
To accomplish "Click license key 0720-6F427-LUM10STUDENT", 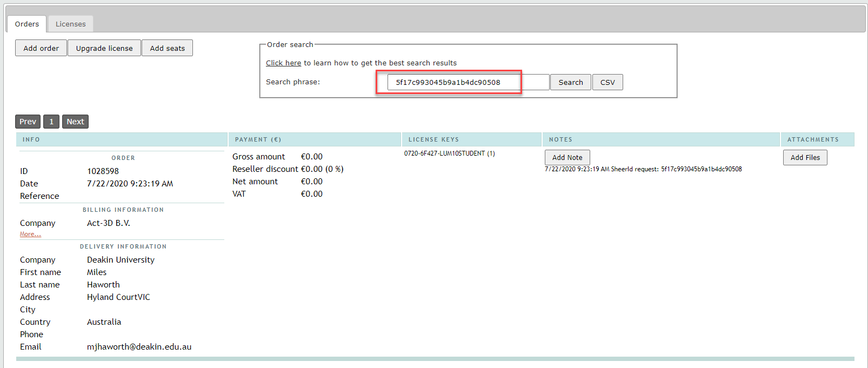I will [x=449, y=153].
